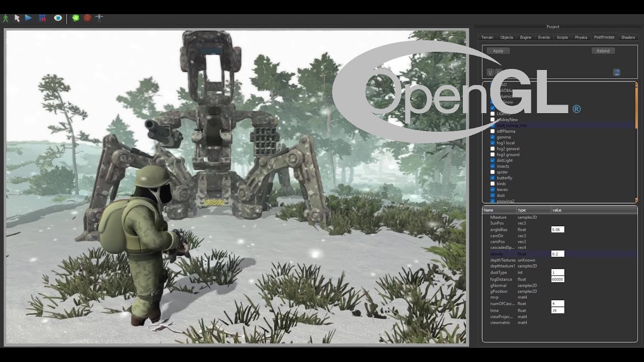Uncheck the insects effect checkbox

click(493, 166)
